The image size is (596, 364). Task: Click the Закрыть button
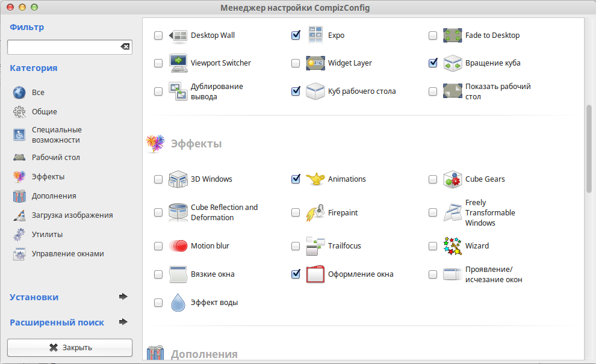[70, 348]
